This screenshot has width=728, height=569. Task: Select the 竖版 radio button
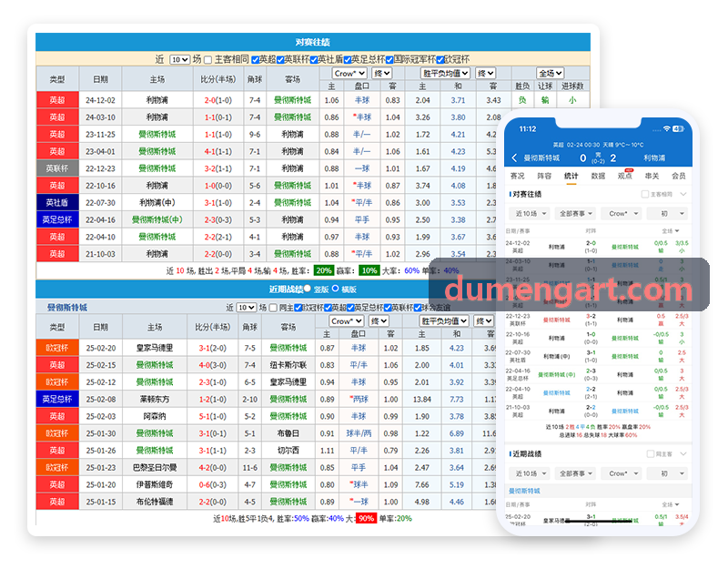click(x=308, y=289)
